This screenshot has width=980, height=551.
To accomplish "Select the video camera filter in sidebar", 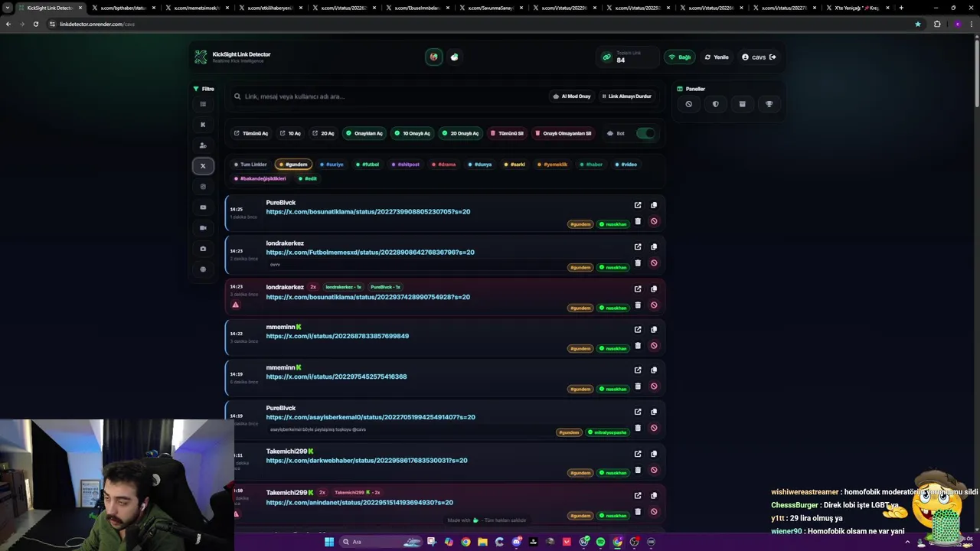I will pos(203,228).
